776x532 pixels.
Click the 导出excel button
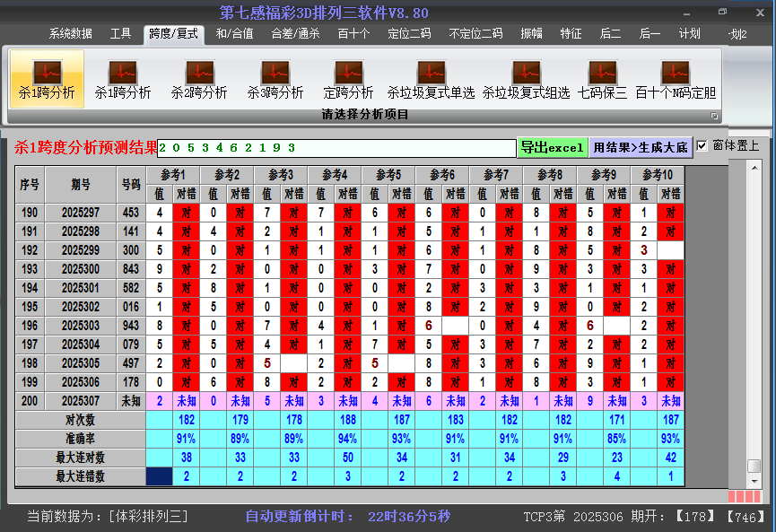553,146
